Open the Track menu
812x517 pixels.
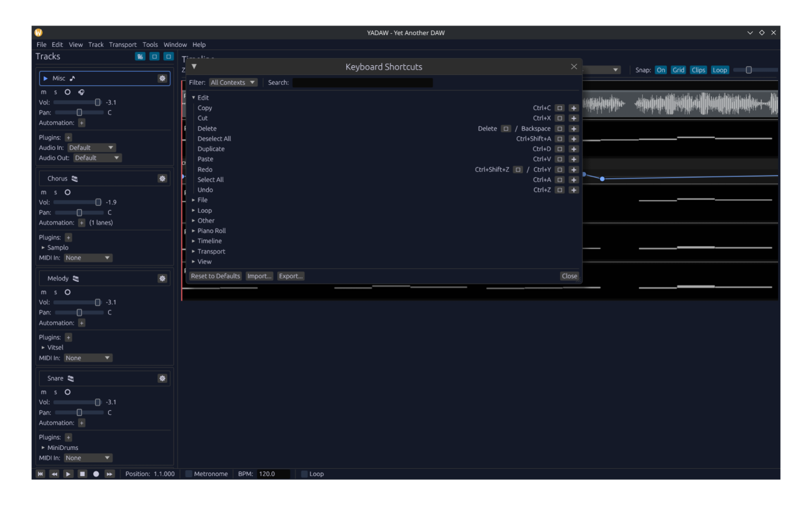pyautogui.click(x=96, y=45)
